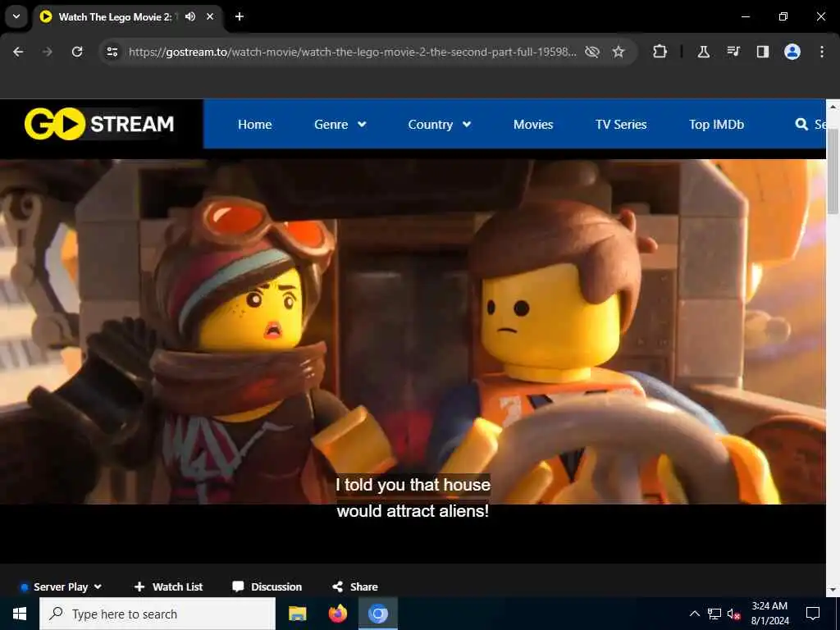Click scrollbar down arrow
Screen dimensions: 840x630
point(833,590)
